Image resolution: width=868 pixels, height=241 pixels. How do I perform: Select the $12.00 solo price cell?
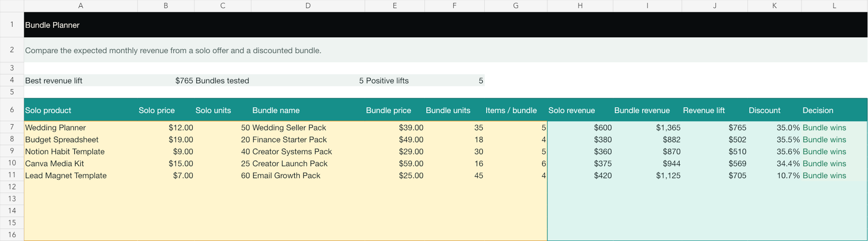coord(166,127)
